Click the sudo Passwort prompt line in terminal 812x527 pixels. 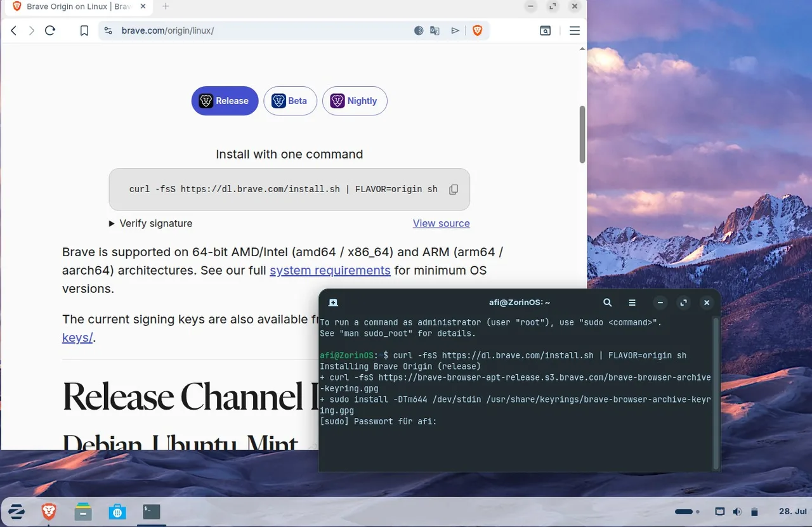[x=378, y=422]
